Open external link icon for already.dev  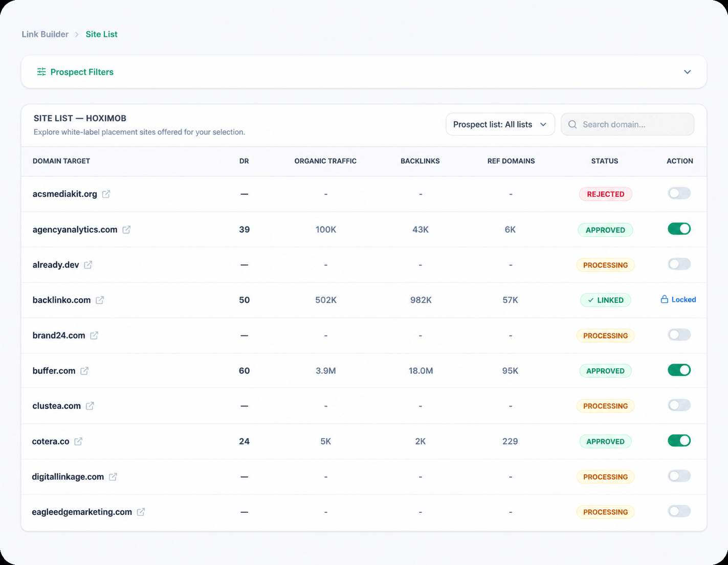88,265
